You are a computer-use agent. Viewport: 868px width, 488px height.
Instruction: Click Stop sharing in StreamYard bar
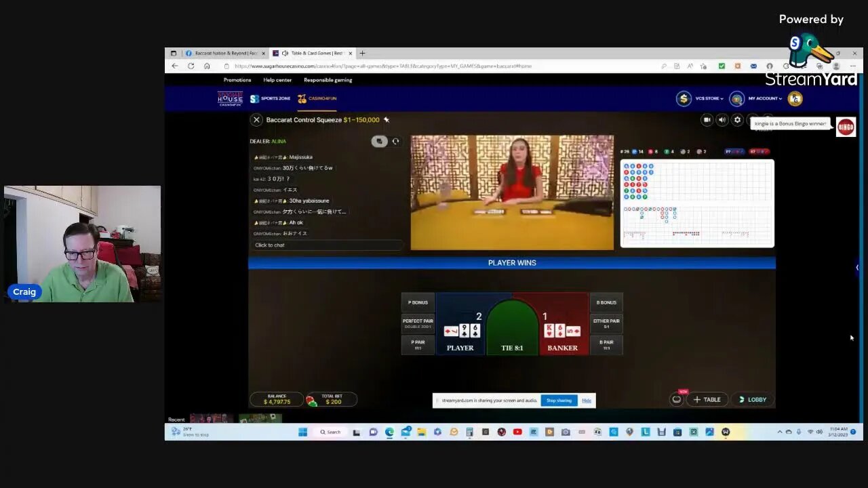point(559,401)
